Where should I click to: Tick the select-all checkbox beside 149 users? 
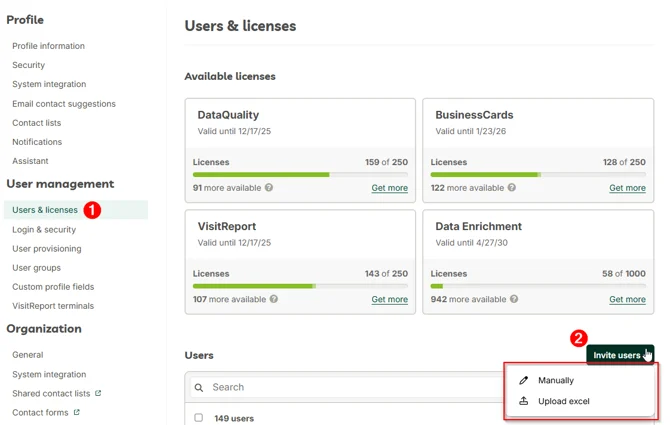[199, 418]
